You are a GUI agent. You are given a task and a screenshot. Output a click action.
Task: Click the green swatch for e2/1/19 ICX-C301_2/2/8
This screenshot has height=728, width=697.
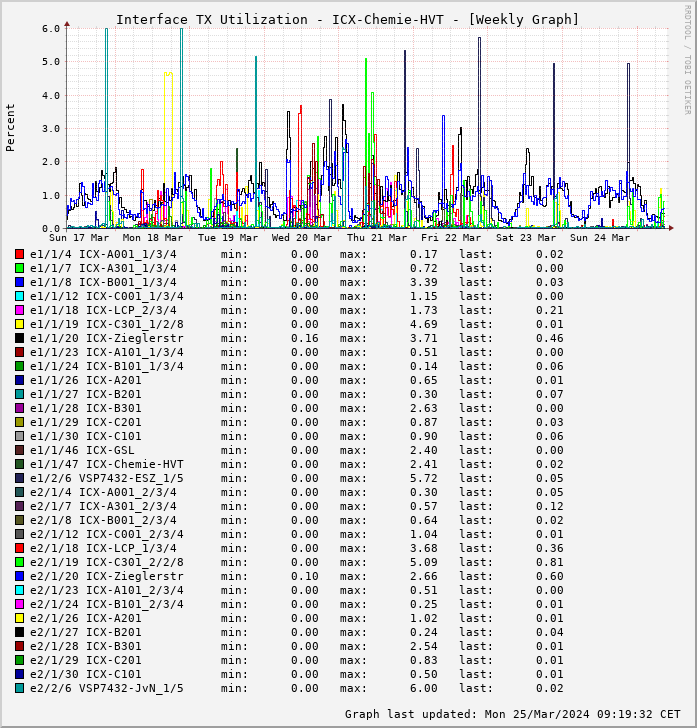pyautogui.click(x=19, y=562)
